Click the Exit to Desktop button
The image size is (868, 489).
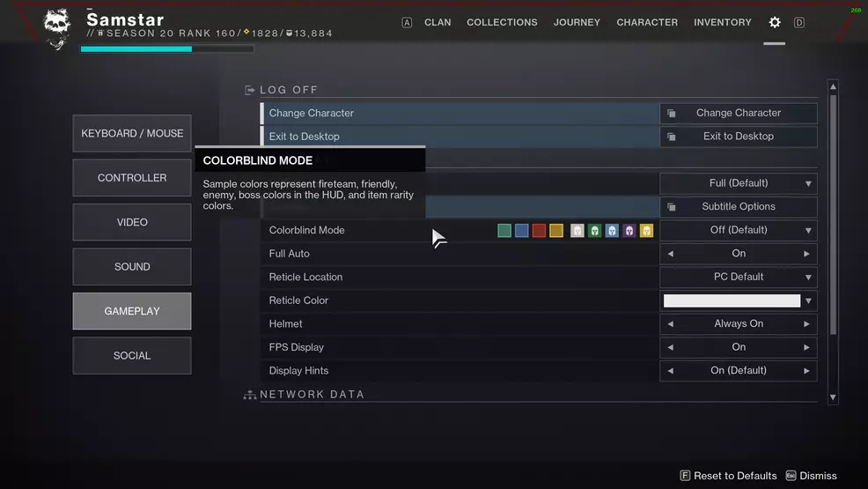[739, 137]
